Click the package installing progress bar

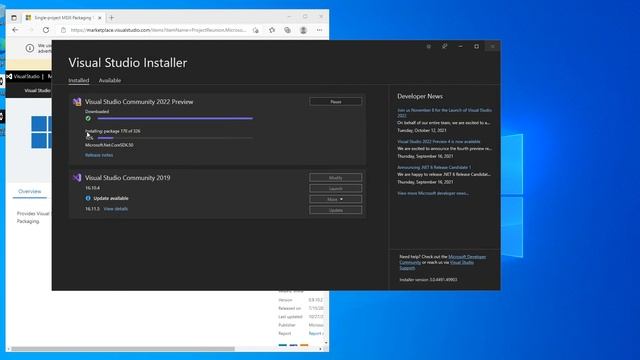tap(175, 138)
